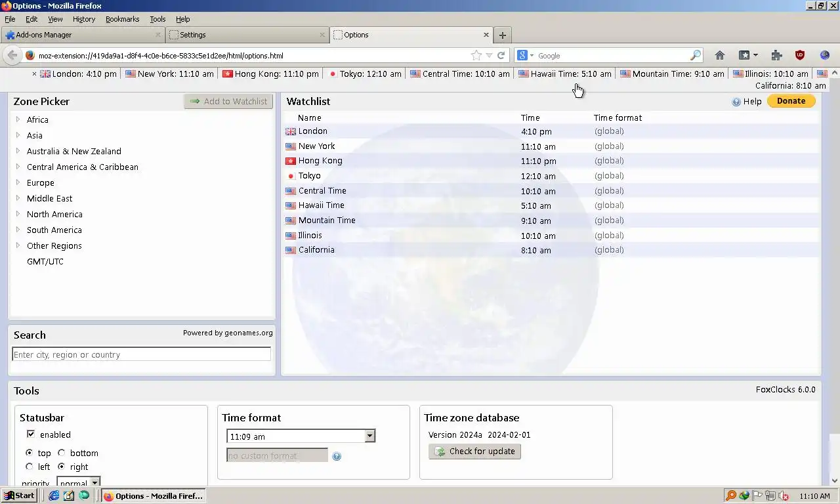Open the Bookmarks menu
The image size is (840, 504).
(x=123, y=19)
